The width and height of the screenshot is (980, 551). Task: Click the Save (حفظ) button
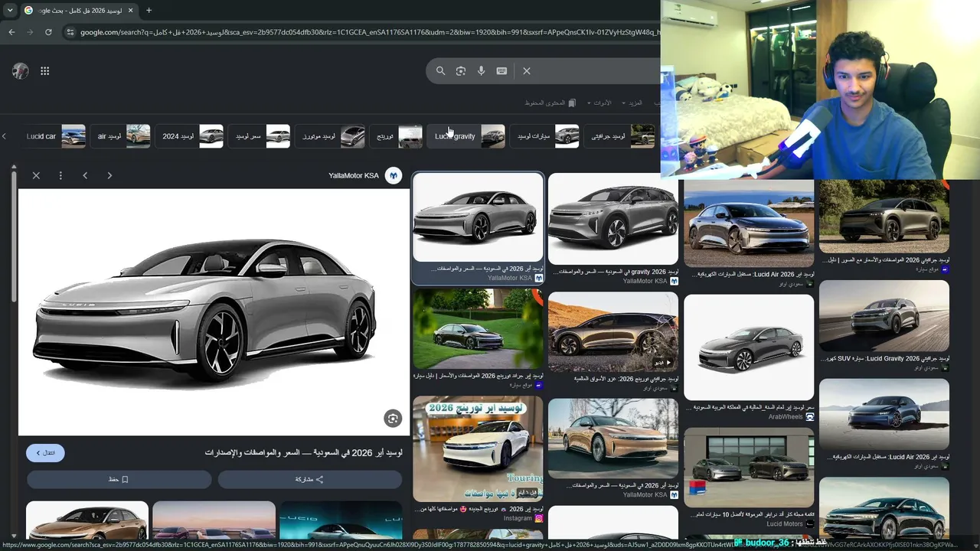(x=119, y=479)
